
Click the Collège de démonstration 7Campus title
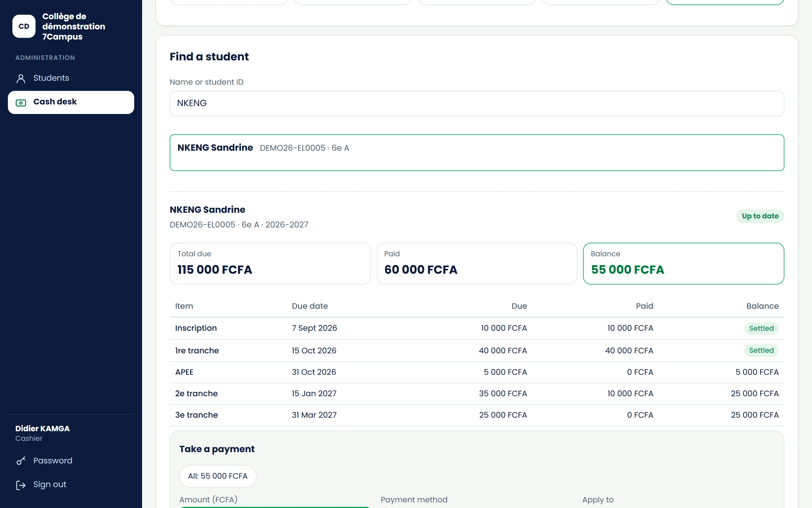(74, 26)
